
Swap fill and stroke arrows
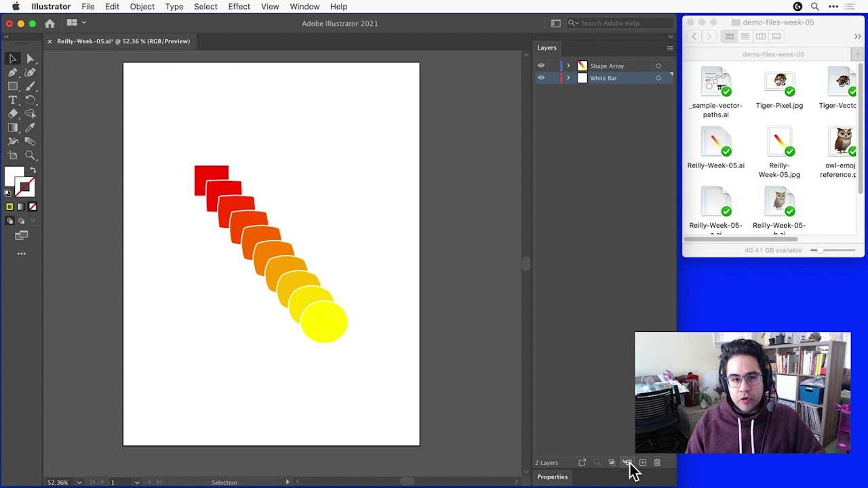coord(33,171)
